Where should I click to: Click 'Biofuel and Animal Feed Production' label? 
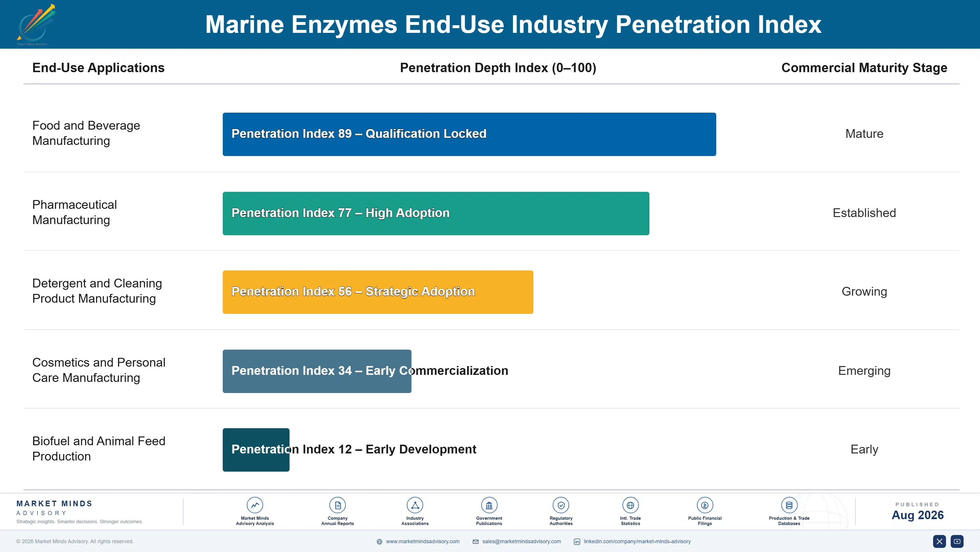[99, 449]
